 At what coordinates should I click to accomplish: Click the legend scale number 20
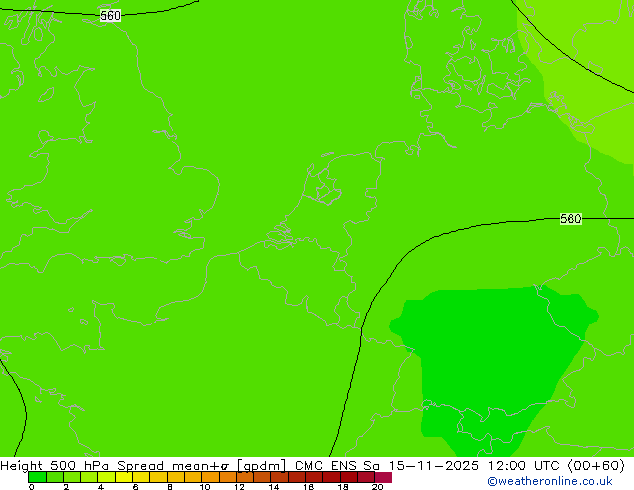point(377,487)
